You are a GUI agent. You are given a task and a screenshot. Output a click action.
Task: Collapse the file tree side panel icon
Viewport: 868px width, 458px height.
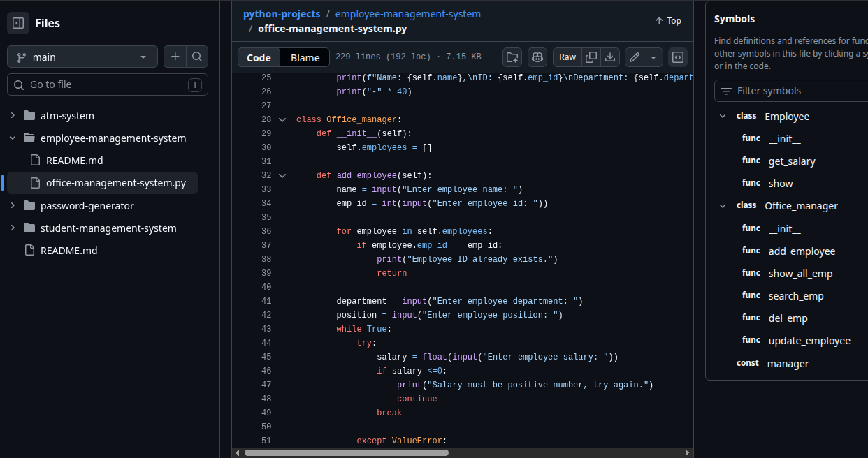pos(18,23)
